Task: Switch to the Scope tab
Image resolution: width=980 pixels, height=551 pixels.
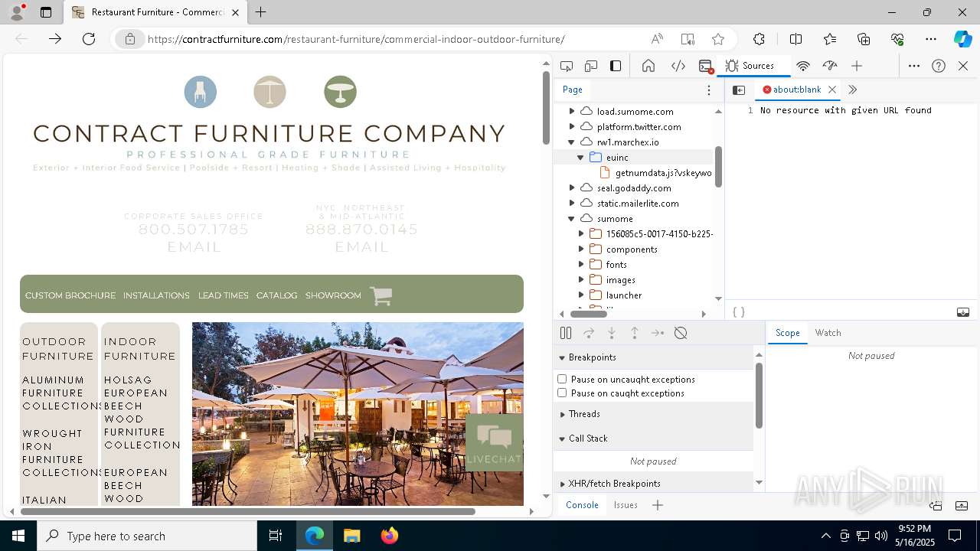Action: click(787, 333)
